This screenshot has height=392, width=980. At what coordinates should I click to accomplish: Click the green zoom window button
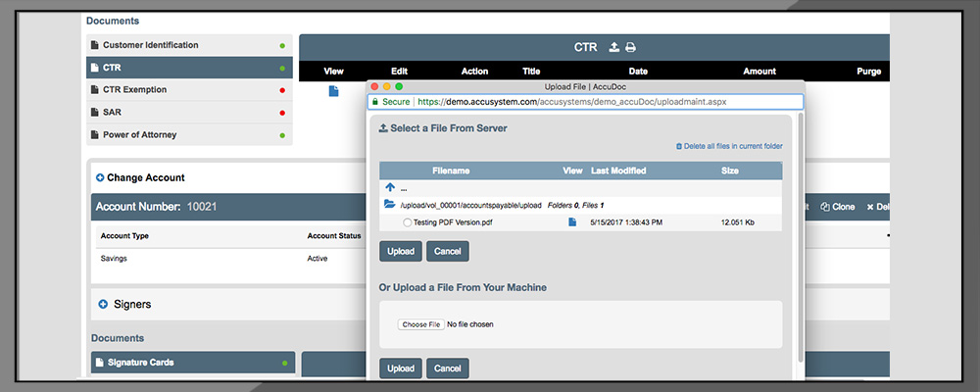(x=399, y=86)
